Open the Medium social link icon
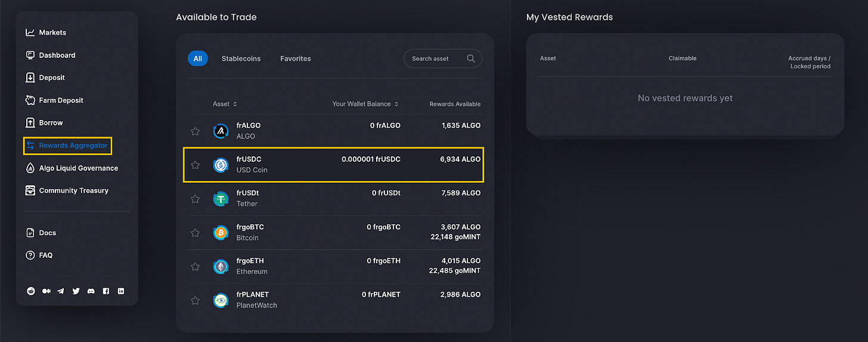 [x=46, y=291]
